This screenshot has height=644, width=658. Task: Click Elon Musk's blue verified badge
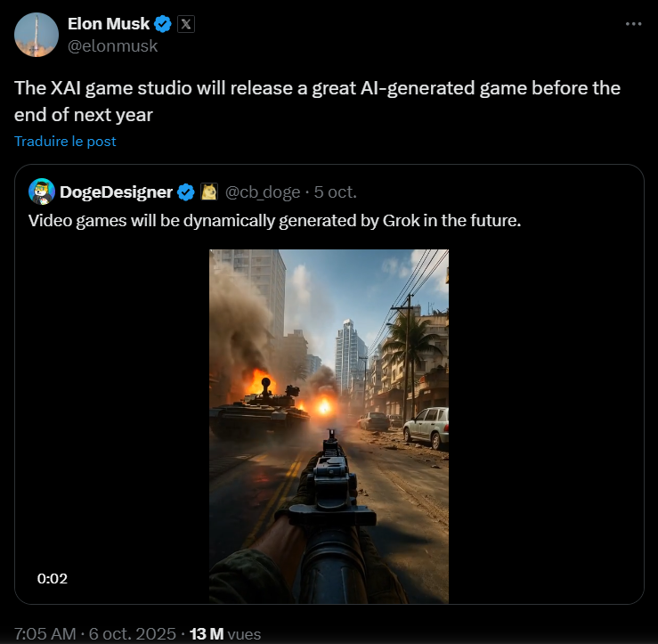164,24
